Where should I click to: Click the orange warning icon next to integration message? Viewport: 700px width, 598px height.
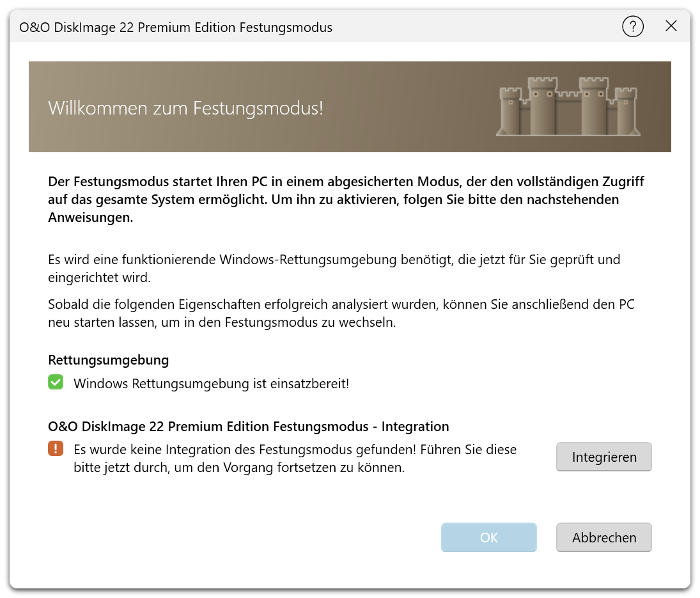point(56,450)
